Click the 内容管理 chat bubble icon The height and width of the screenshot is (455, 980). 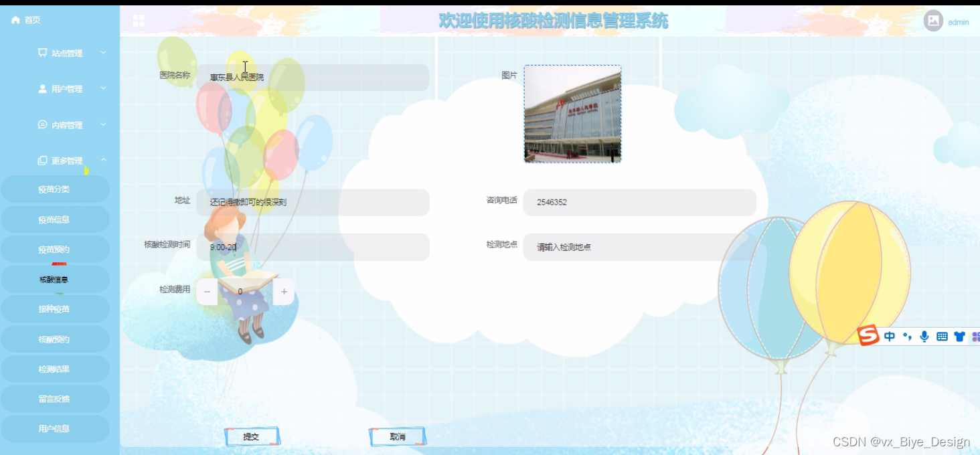point(43,125)
